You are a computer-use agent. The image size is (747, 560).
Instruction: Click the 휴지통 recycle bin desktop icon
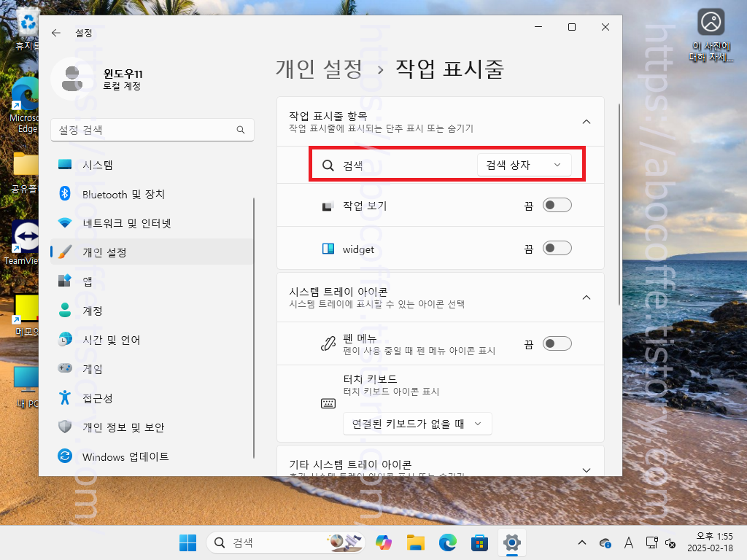pos(28,29)
